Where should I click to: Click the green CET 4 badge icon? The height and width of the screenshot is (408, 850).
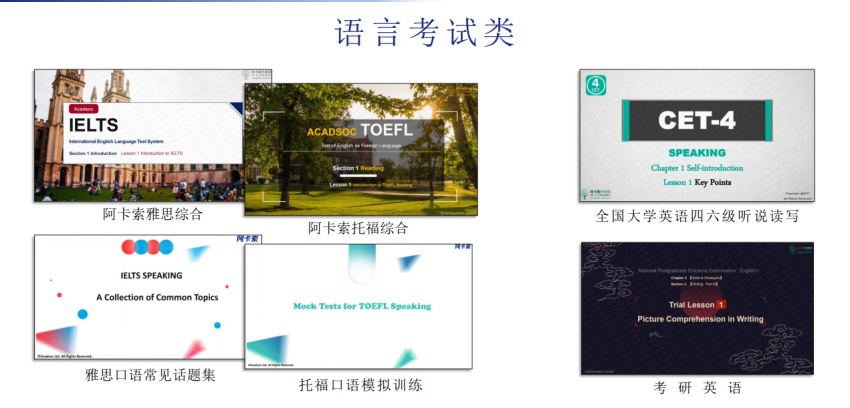click(x=596, y=86)
